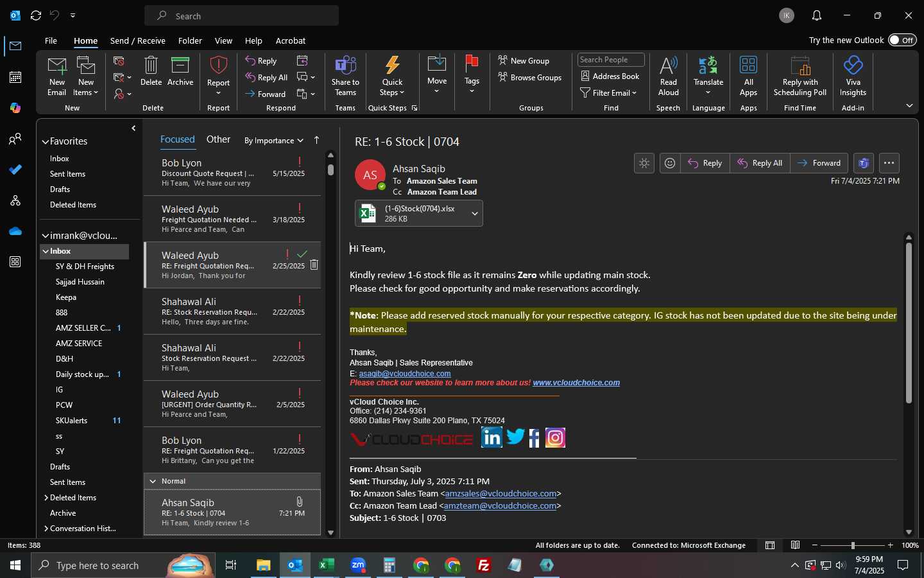
Task: Open the New Items menu
Action: (86, 76)
